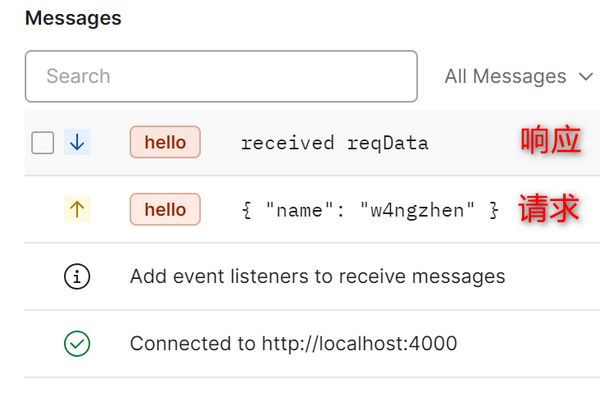
Task: Click the yellow sent-message up arrow icon
Action: pyautogui.click(x=77, y=210)
